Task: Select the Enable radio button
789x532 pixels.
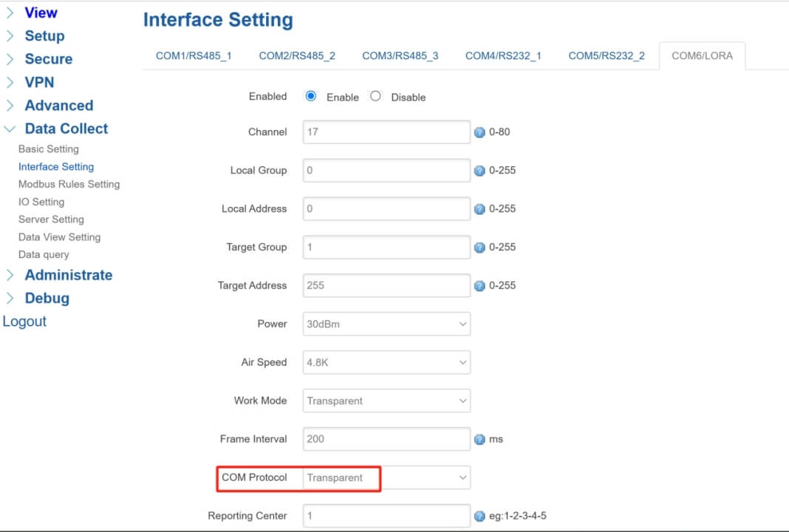Action: 311,96
